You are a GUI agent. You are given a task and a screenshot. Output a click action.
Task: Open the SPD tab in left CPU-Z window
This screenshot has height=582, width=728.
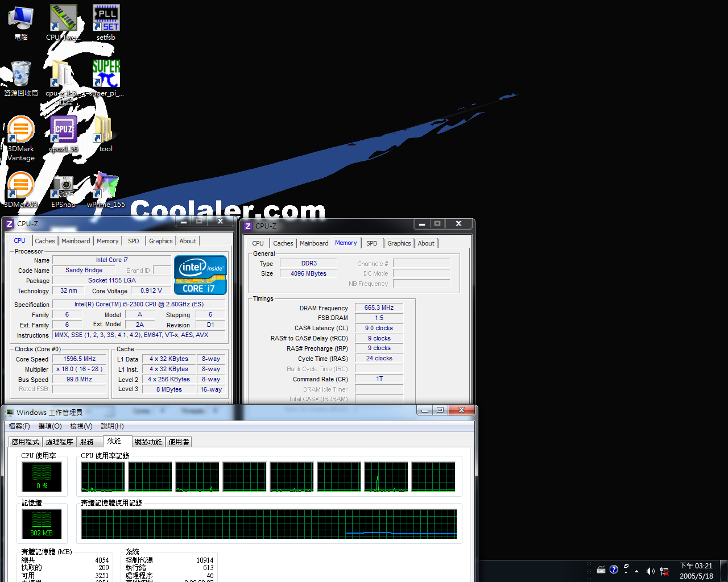click(x=134, y=241)
